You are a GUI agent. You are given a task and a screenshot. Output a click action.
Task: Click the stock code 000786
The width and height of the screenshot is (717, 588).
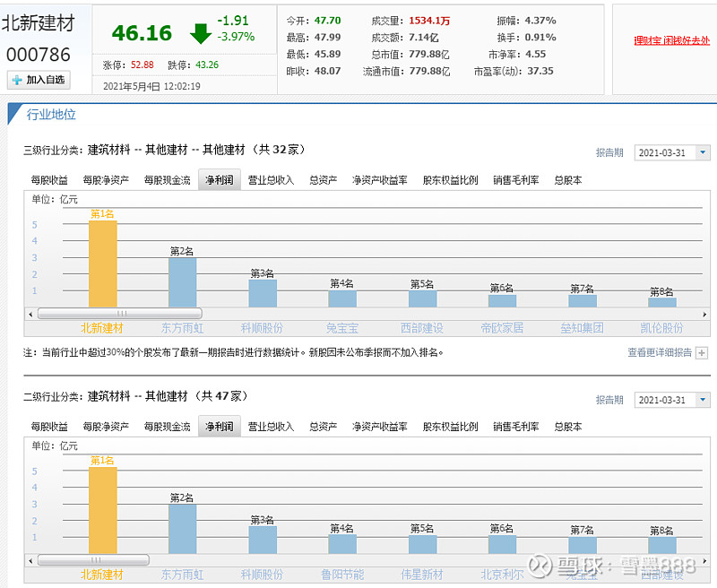(x=39, y=55)
